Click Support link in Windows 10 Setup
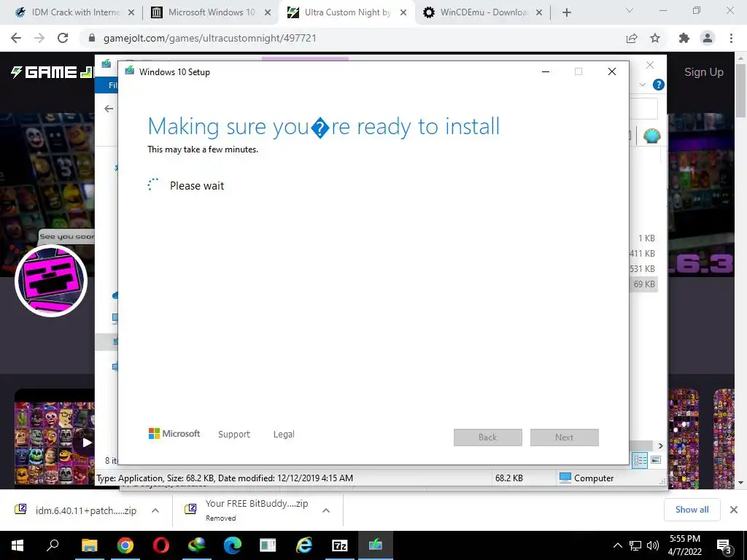This screenshot has height=560, width=747. click(234, 435)
